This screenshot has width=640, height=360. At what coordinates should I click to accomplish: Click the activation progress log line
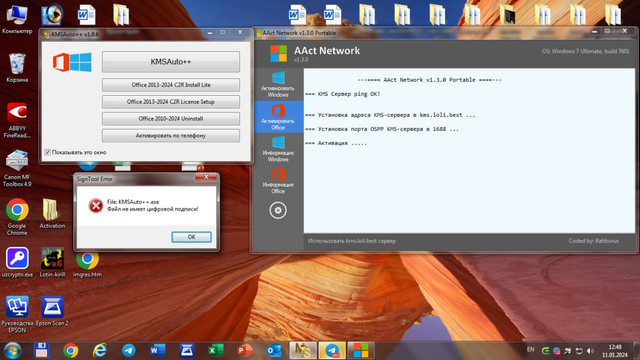click(336, 143)
